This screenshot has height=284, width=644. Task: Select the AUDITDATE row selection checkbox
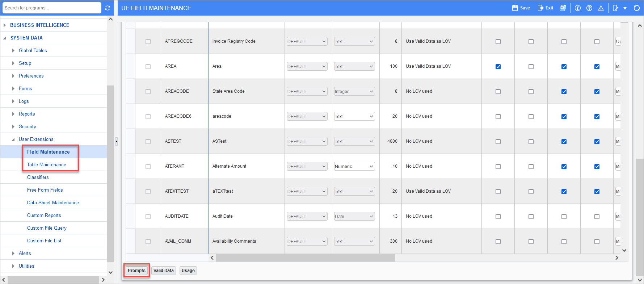tap(148, 217)
